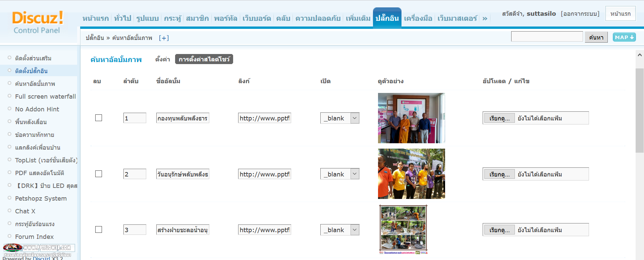Click the MAP button icon

[624, 37]
